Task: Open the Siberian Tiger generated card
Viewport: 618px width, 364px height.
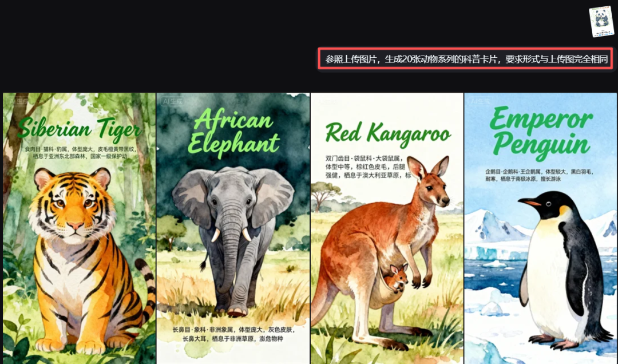Action: click(x=79, y=228)
